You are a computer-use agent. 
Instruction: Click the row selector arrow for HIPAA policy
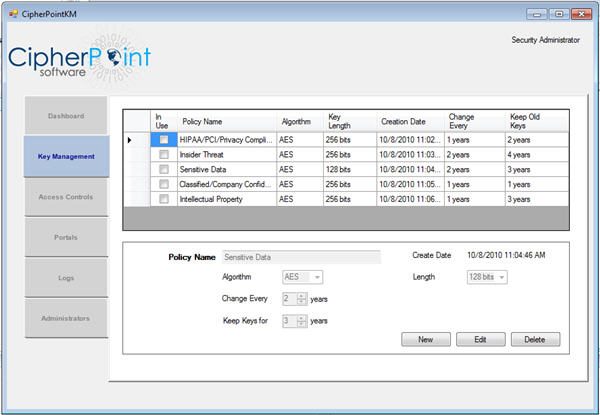(x=129, y=140)
